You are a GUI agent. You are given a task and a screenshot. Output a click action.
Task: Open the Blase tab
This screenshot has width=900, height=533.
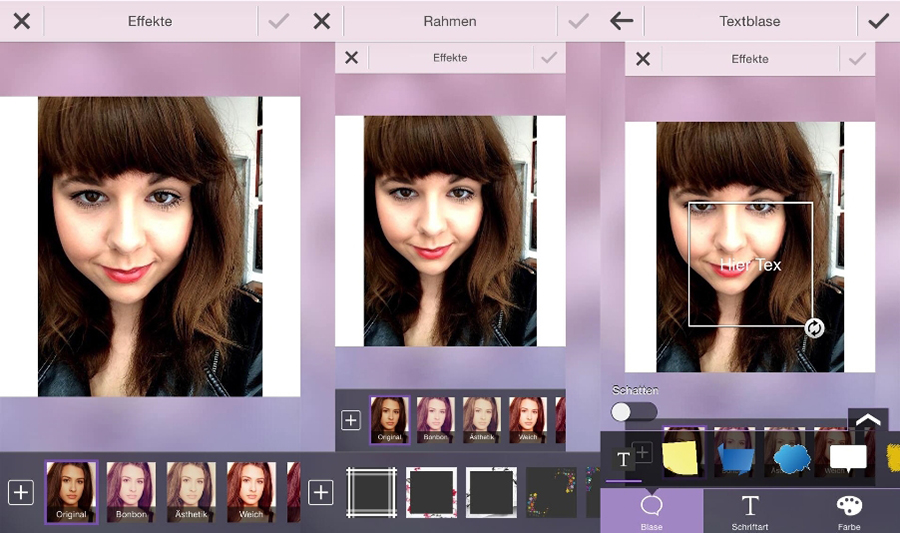[x=651, y=511]
